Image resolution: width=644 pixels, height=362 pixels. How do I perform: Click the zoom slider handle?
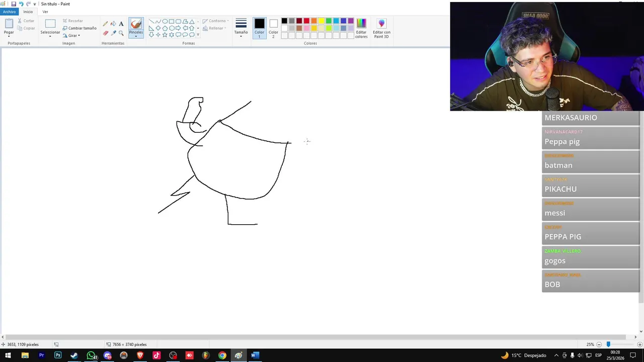click(x=608, y=344)
